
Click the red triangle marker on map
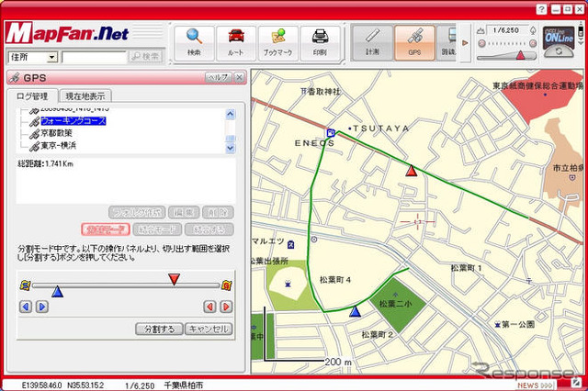[412, 171]
